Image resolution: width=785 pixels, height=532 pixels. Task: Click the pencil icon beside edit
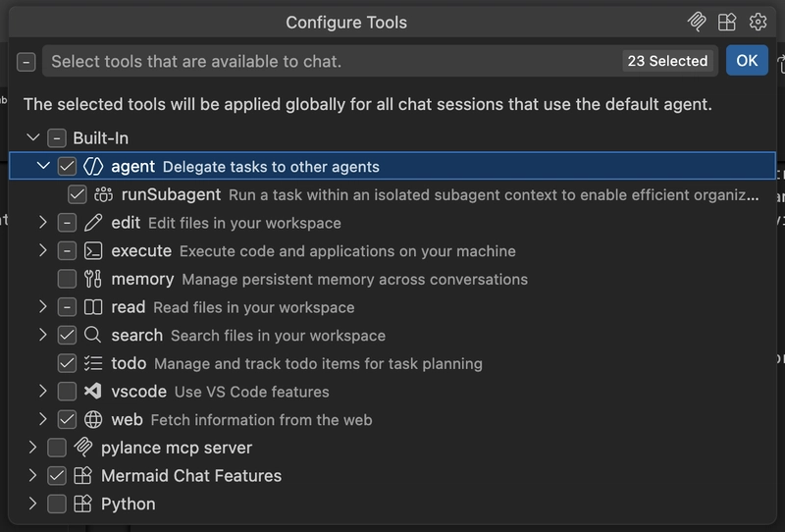(x=94, y=223)
